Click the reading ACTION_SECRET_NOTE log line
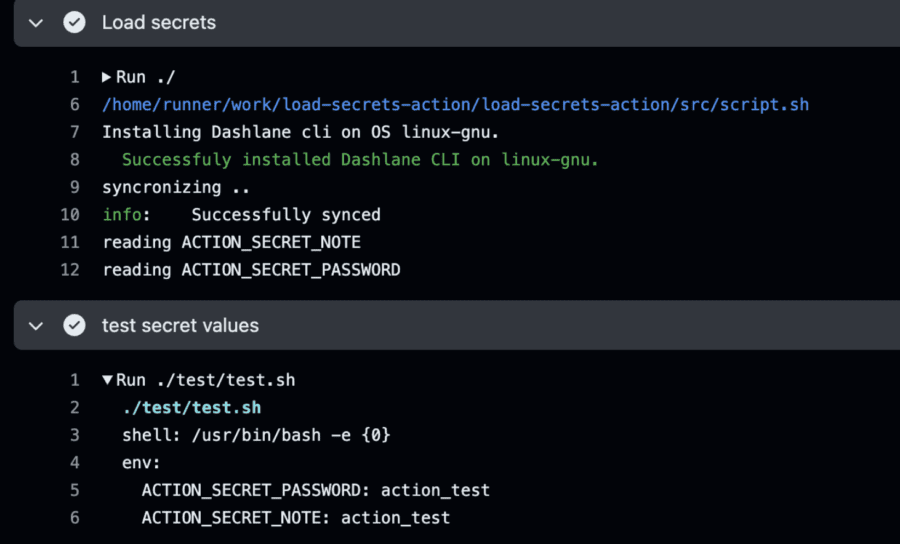The width and height of the screenshot is (900, 544). [231, 242]
